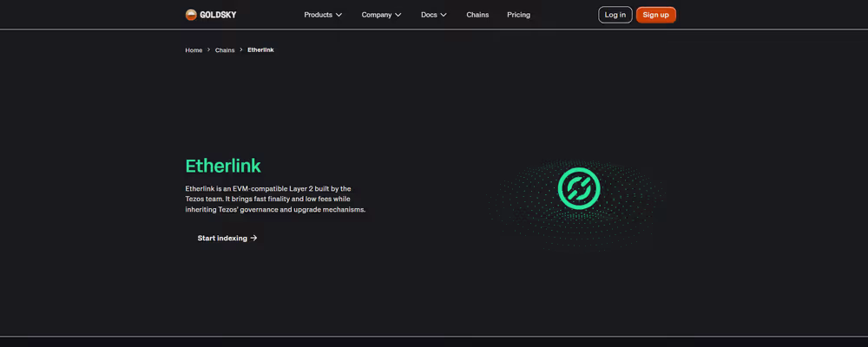This screenshot has width=868, height=347.
Task: Expand the chevron beside Company
Action: click(x=398, y=15)
